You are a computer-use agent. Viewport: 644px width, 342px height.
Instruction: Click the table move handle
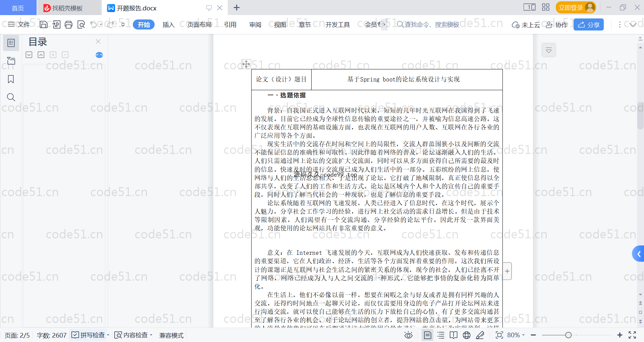click(246, 64)
